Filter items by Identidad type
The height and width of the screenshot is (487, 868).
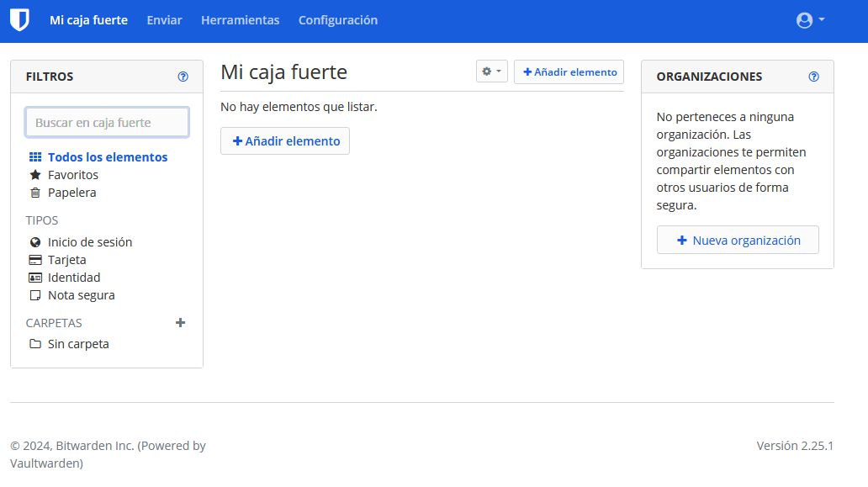tap(73, 278)
